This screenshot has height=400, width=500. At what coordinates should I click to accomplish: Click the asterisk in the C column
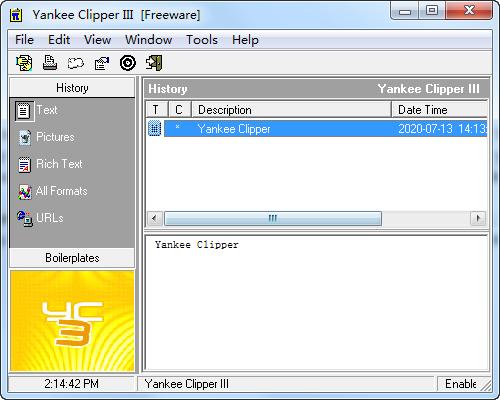tap(178, 127)
